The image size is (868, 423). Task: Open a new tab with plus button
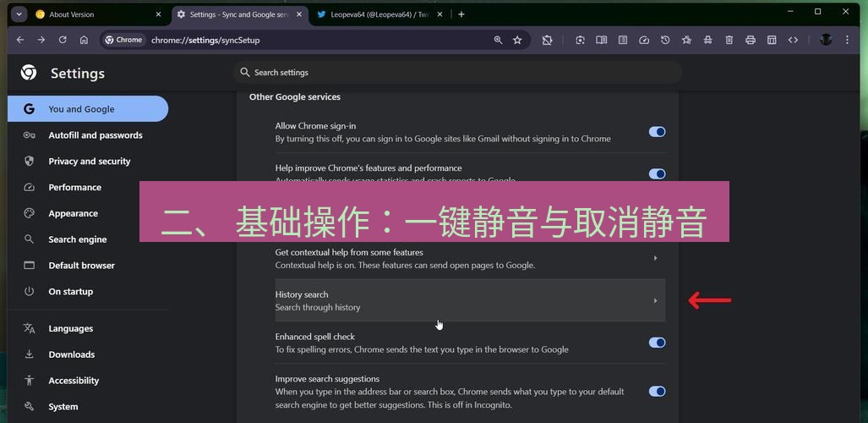[461, 14]
